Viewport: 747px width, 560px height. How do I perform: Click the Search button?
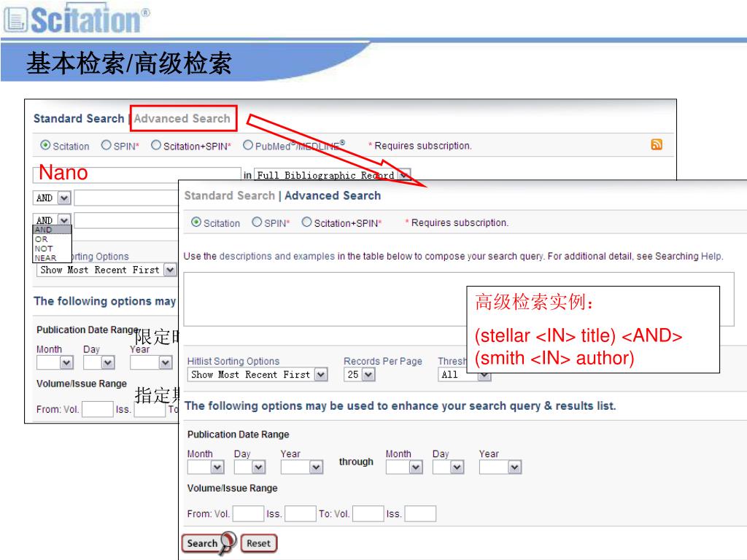(x=209, y=543)
